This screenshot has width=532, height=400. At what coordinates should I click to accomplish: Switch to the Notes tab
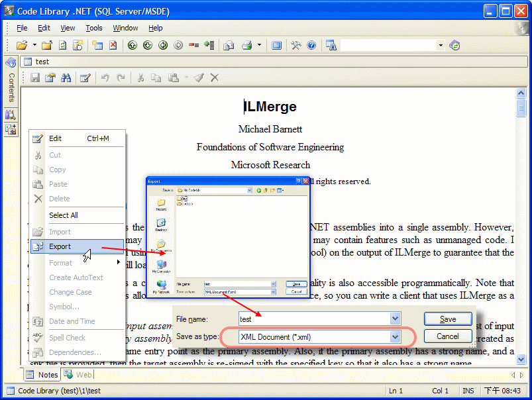pyautogui.click(x=42, y=375)
